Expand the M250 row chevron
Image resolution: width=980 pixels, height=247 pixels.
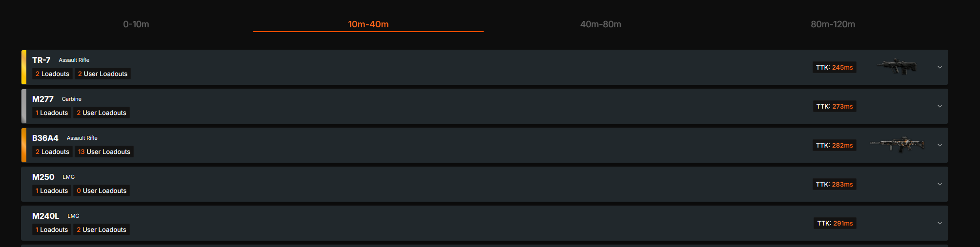(x=939, y=184)
